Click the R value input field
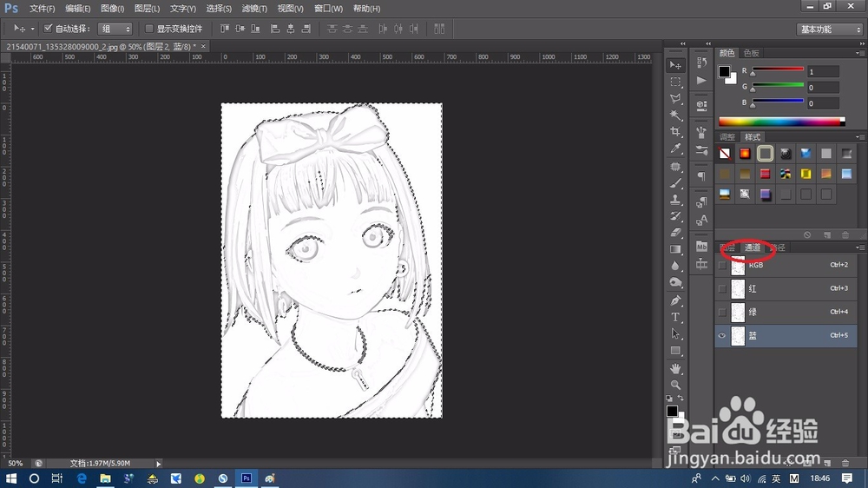This screenshot has height=488, width=868. tap(823, 72)
